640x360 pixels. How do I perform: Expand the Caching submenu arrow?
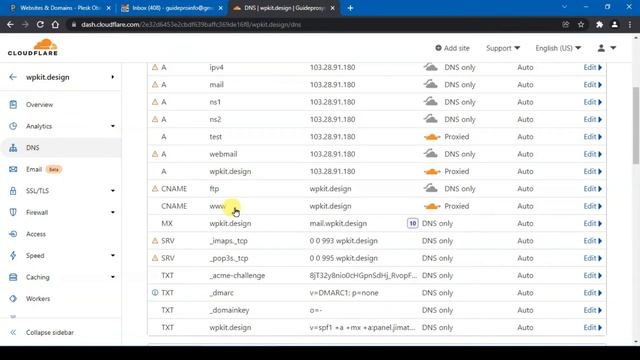click(x=113, y=277)
